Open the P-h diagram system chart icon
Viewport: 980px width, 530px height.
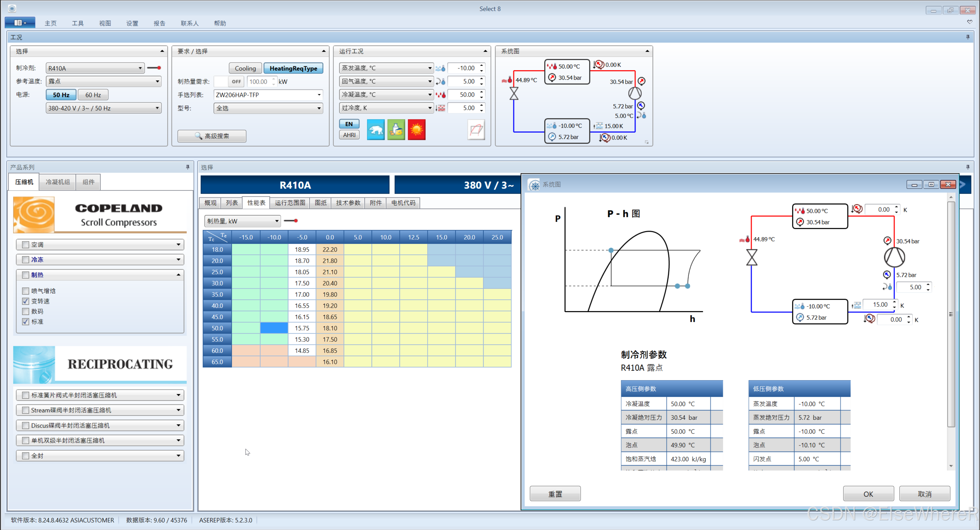(476, 130)
